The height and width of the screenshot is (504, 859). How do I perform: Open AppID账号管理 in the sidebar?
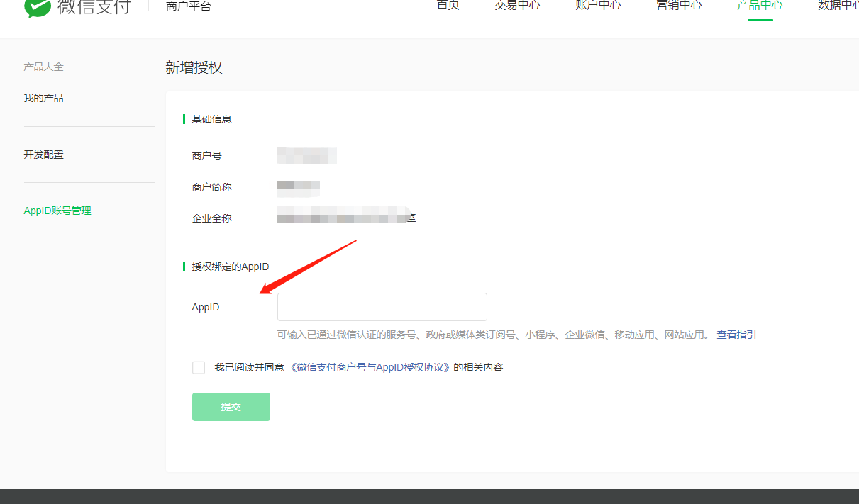[x=57, y=211]
